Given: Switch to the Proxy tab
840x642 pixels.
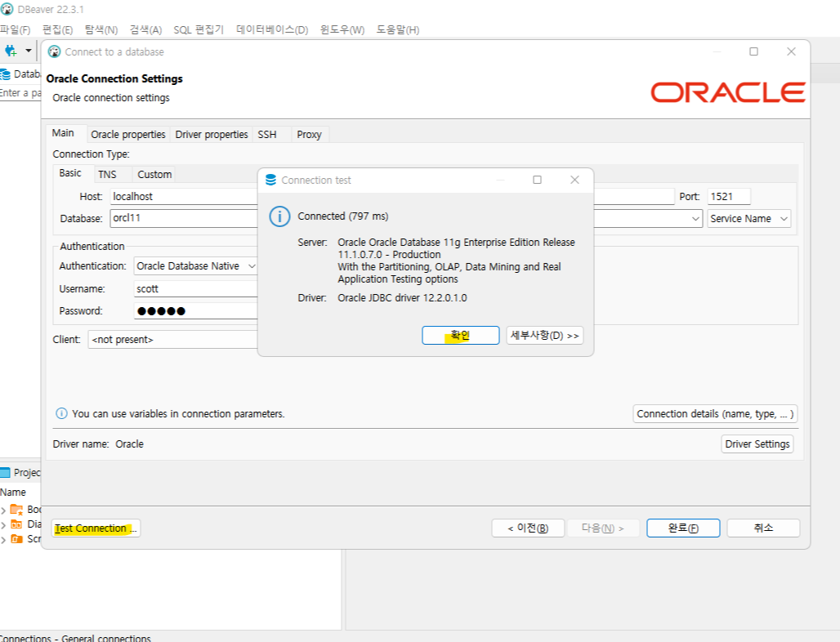Looking at the screenshot, I should [309, 135].
